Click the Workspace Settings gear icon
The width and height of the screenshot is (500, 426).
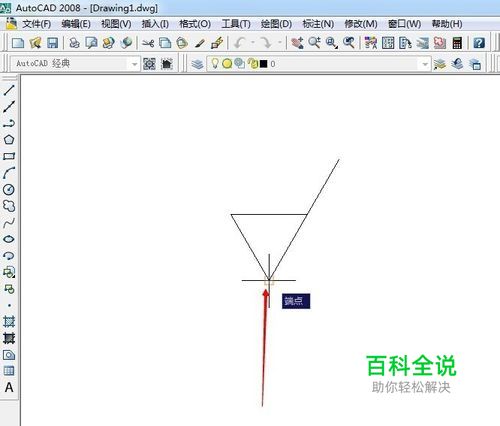149,64
